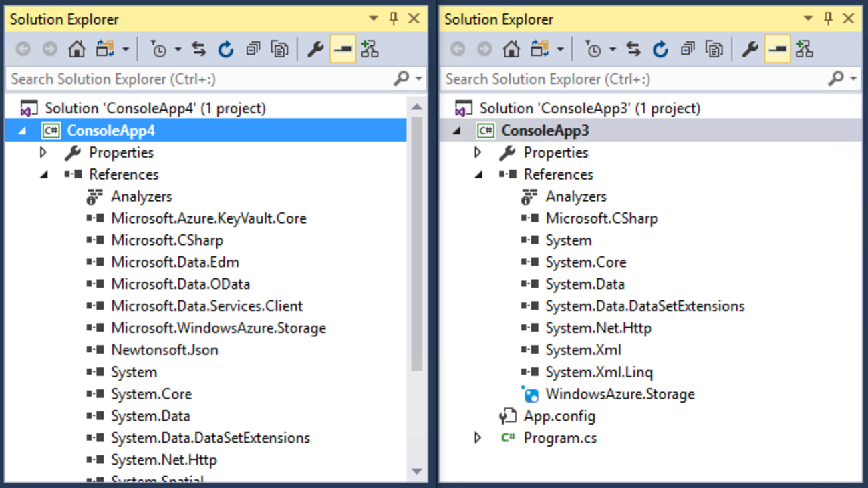Click Back arrow in ConsoleApp3 Solution Explorer toolbar
The width and height of the screenshot is (868, 488).
pyautogui.click(x=458, y=49)
